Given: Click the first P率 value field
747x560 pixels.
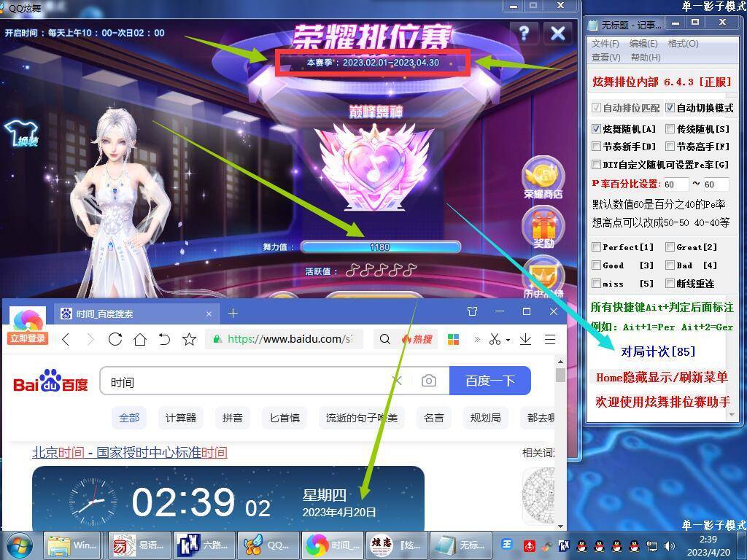Looking at the screenshot, I should (x=675, y=184).
